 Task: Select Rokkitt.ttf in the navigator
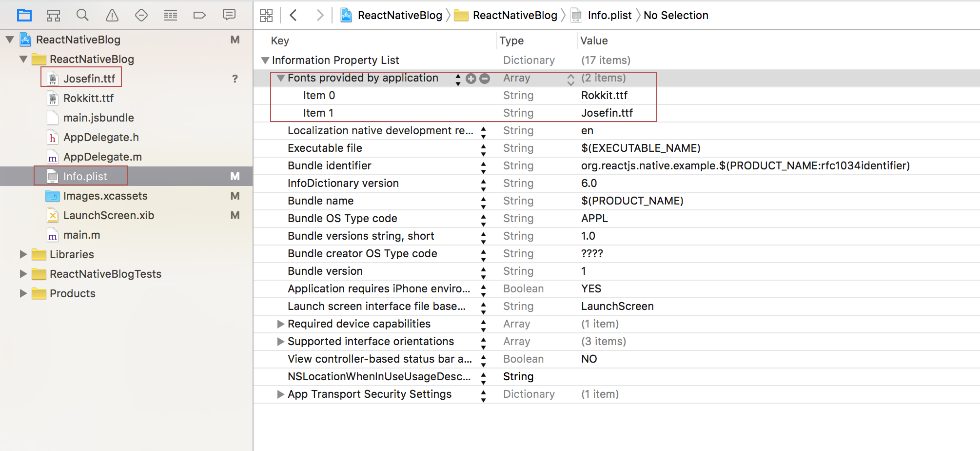tap(88, 98)
